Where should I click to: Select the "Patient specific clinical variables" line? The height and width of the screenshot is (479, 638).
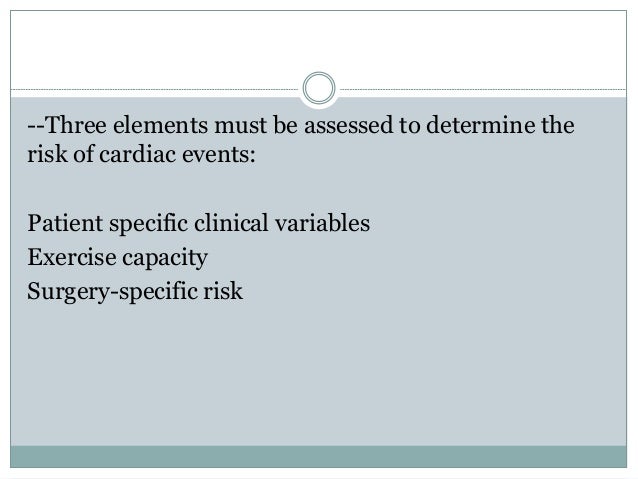198,222
